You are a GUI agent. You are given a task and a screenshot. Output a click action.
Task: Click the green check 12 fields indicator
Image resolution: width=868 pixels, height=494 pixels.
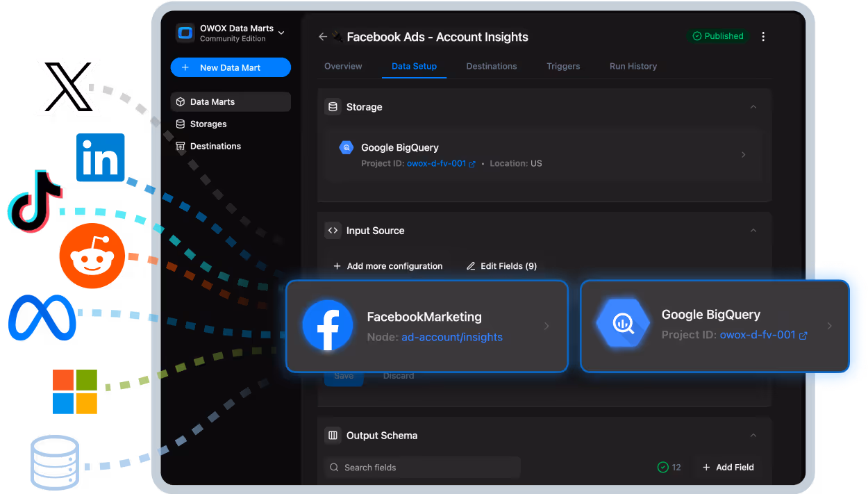[669, 468]
